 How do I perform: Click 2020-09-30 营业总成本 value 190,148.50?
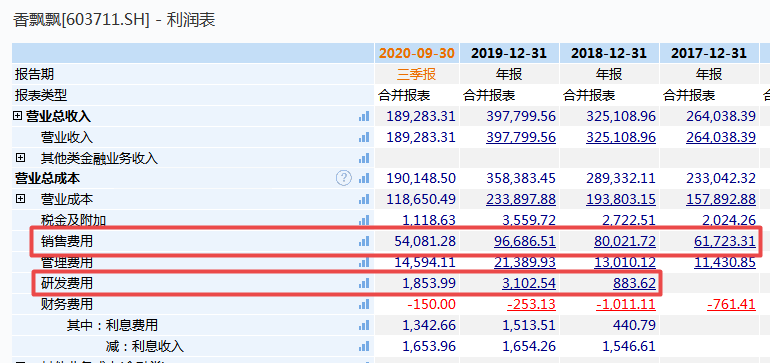click(x=421, y=178)
